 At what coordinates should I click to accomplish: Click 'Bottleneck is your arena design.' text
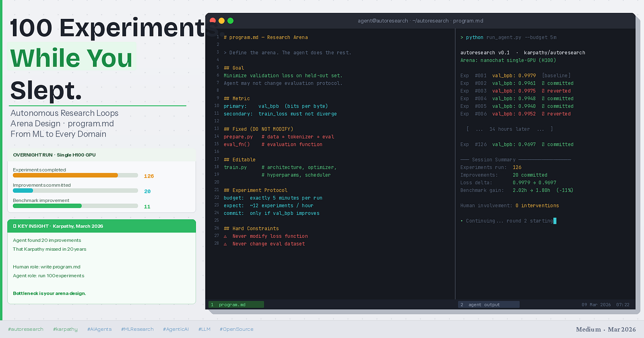tap(49, 293)
